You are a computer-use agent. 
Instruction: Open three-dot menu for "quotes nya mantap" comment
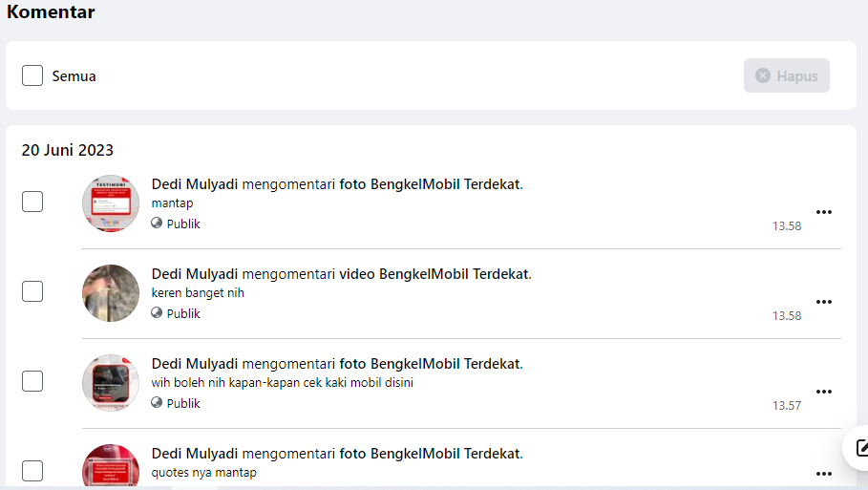(824, 474)
